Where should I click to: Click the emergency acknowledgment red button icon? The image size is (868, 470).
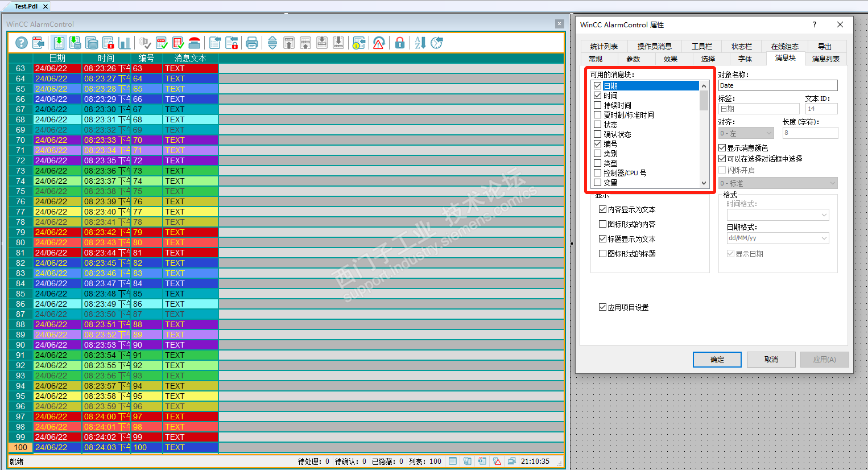195,43
